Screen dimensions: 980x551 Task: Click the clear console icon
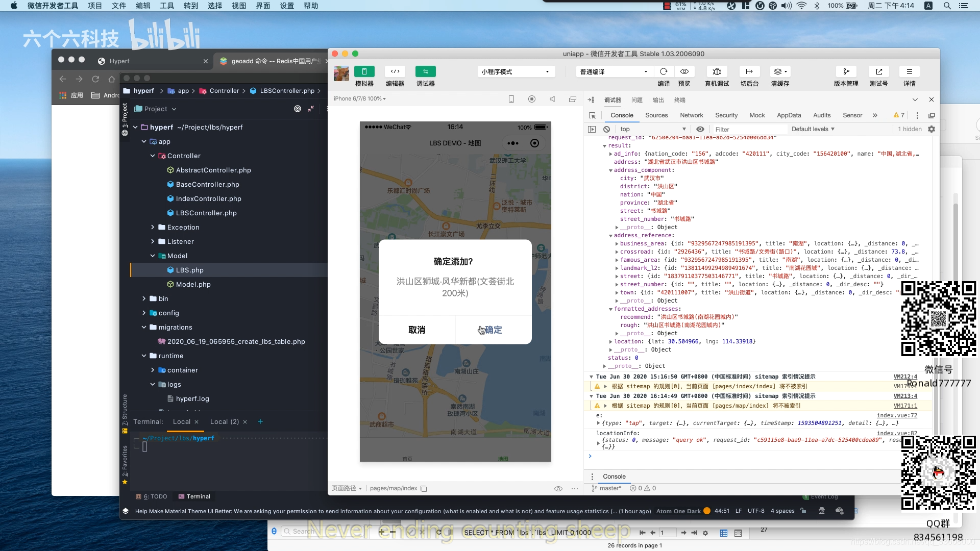point(606,129)
